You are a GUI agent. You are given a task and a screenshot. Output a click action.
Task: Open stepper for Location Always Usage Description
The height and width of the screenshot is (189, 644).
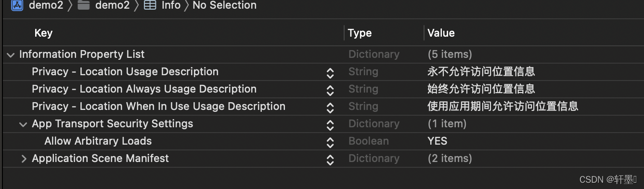coord(330,90)
